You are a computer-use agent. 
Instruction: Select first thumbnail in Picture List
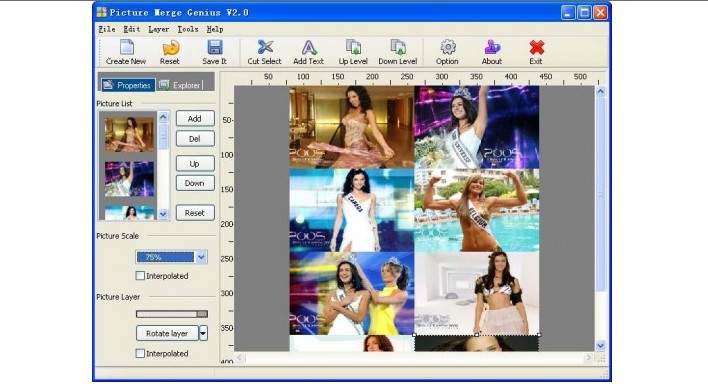129,134
